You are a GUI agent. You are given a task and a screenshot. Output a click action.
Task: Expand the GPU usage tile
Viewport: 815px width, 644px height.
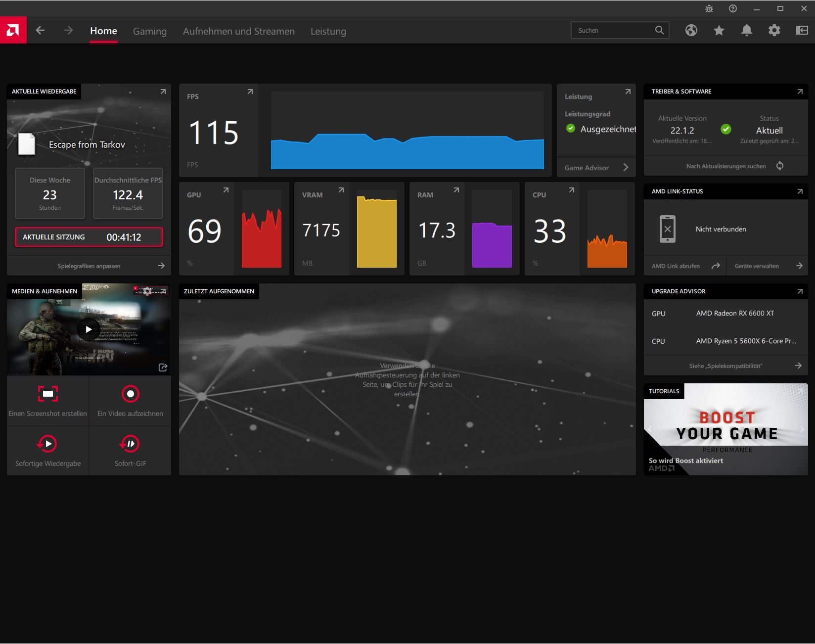coord(226,190)
